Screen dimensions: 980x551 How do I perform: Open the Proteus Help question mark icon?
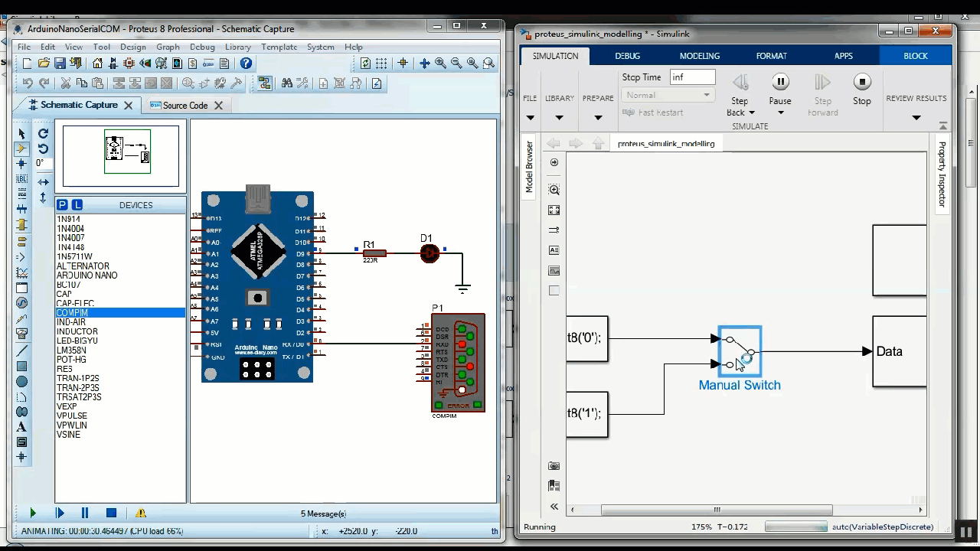click(x=246, y=64)
